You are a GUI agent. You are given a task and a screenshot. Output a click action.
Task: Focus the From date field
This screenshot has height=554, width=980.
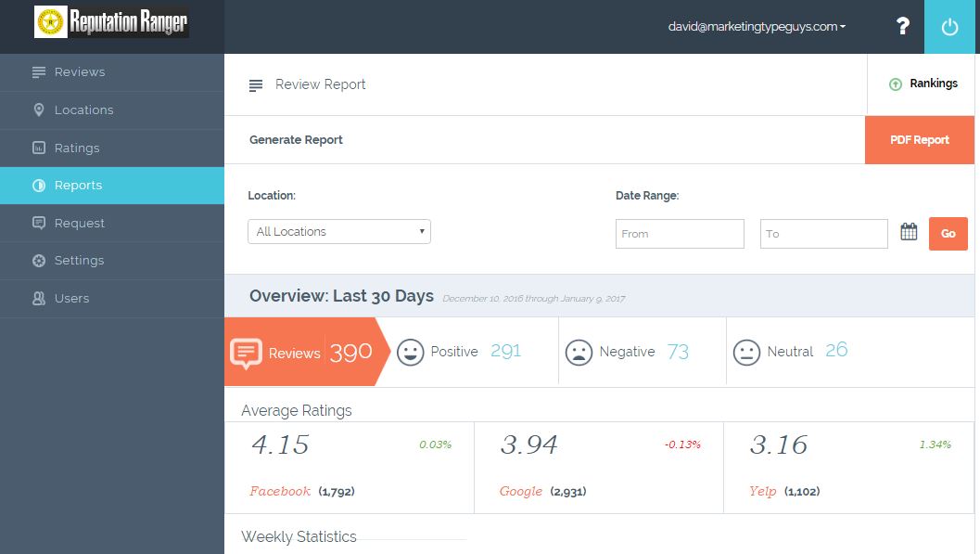(x=680, y=234)
